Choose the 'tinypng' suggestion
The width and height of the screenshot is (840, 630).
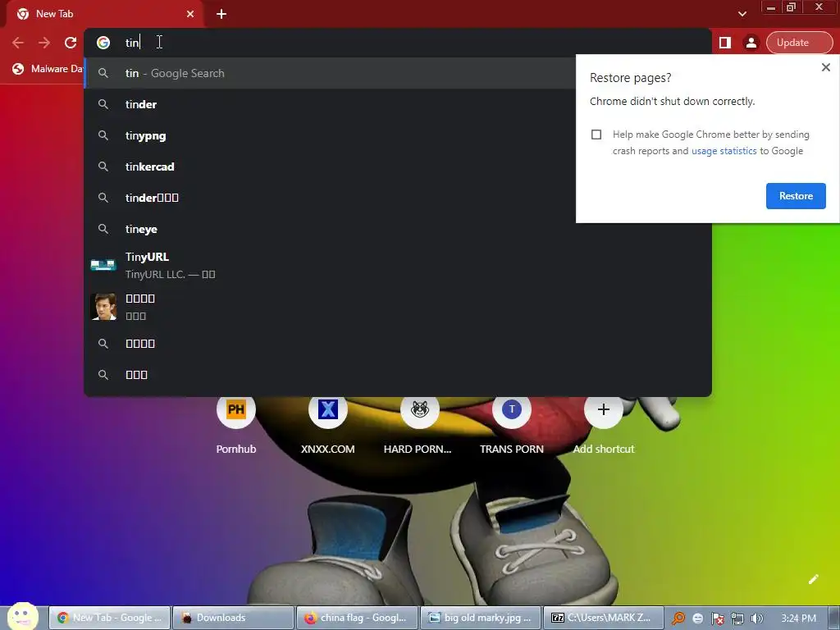(330, 135)
